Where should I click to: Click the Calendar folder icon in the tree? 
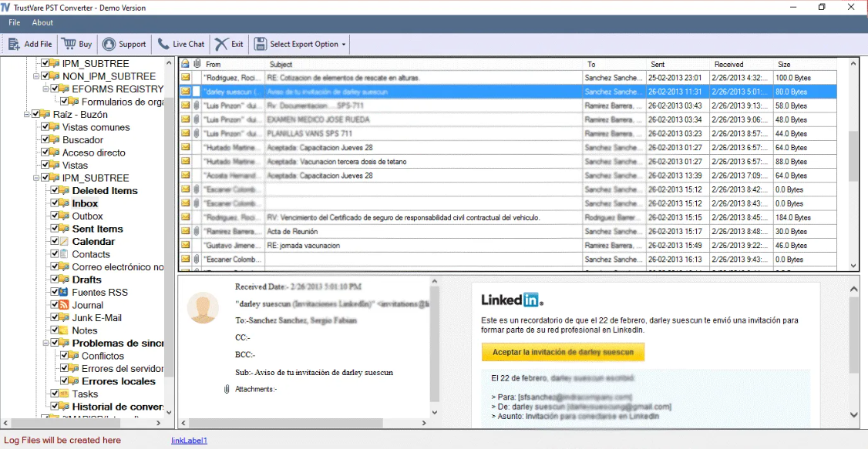tap(64, 242)
